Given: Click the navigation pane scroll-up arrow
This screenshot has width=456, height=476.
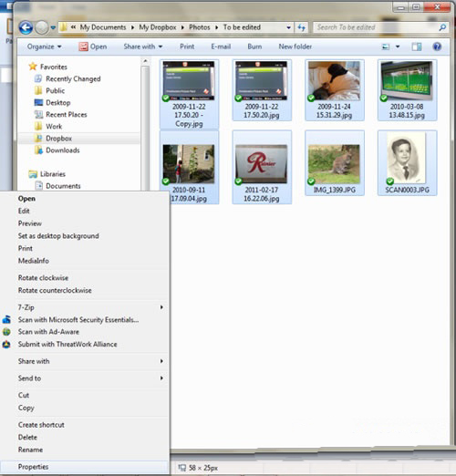Looking at the screenshot, I should [145, 61].
